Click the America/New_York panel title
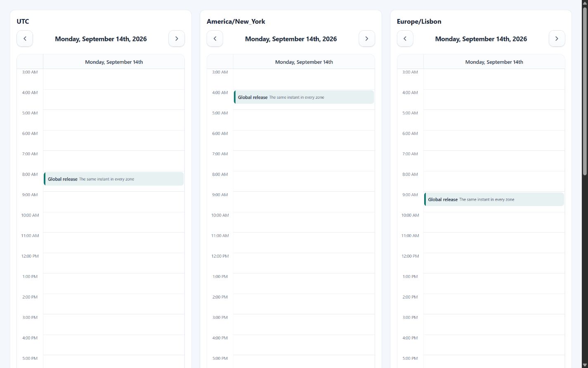This screenshot has width=588, height=368. pos(236,21)
